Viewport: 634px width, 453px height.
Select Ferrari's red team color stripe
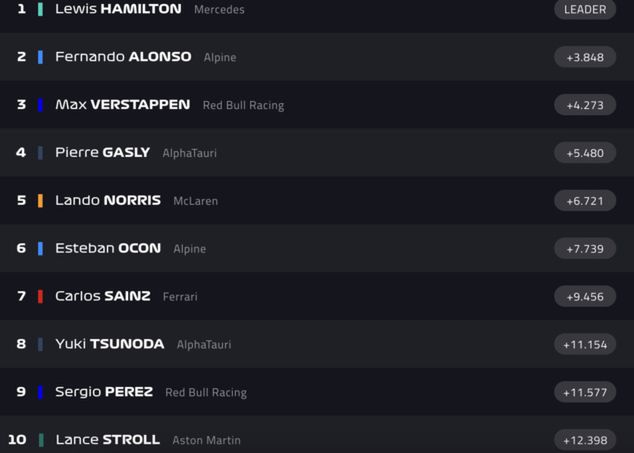pos(40,297)
